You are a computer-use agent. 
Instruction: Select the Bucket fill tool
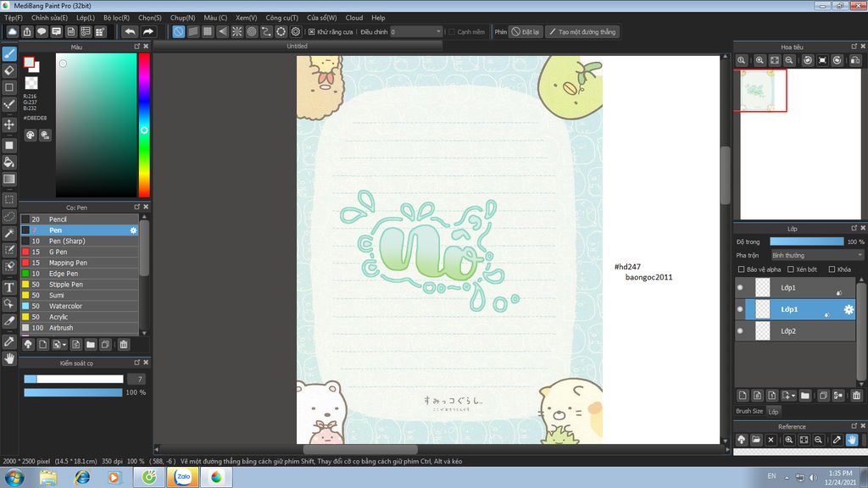(9, 162)
